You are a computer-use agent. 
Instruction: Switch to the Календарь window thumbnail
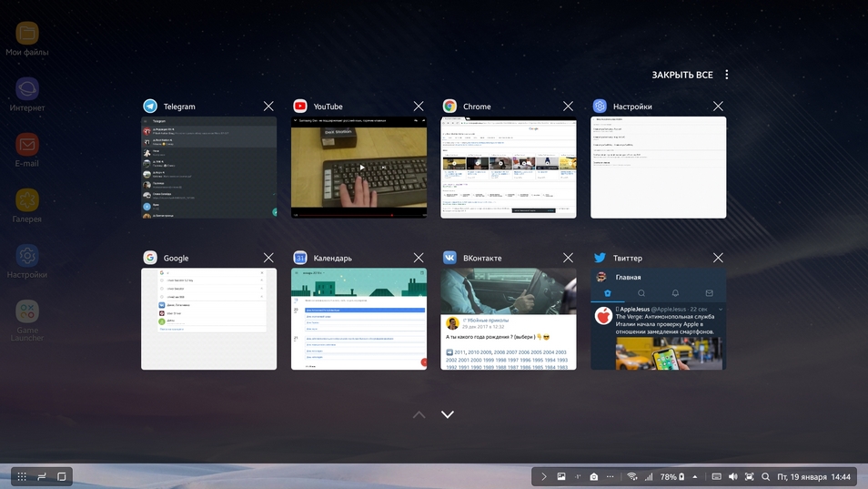358,319
